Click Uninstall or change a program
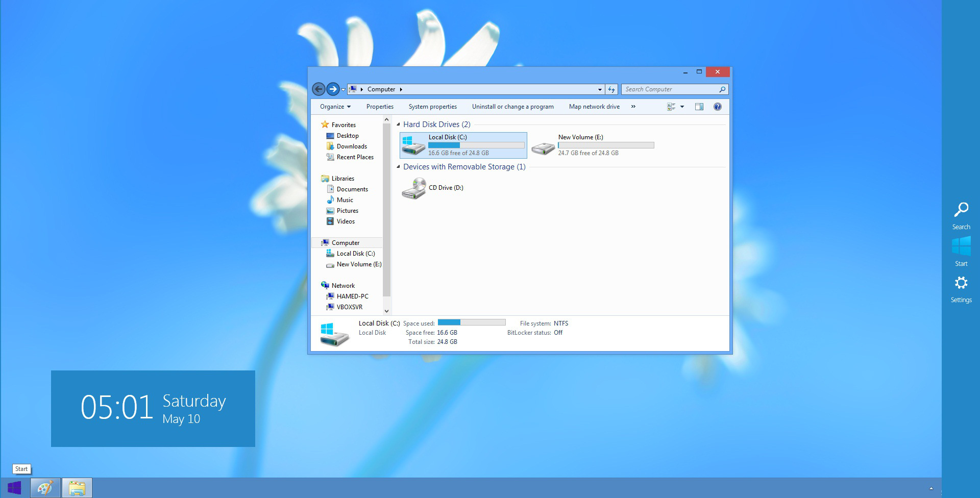Image resolution: width=980 pixels, height=498 pixels. 512,107
